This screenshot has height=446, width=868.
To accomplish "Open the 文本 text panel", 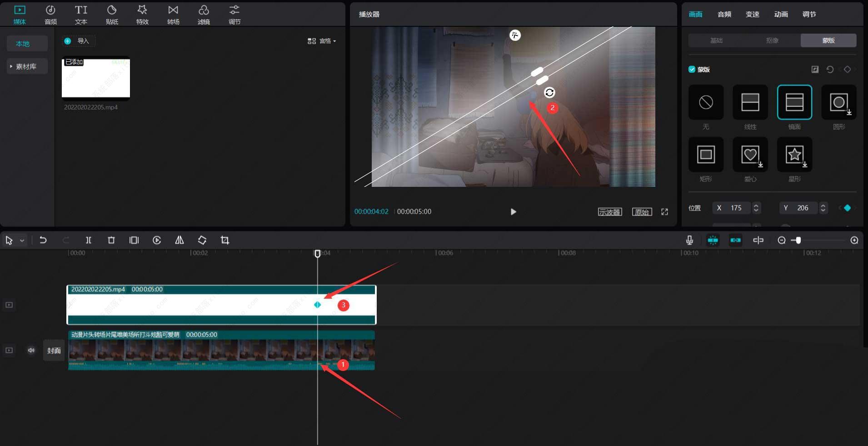I will [81, 15].
